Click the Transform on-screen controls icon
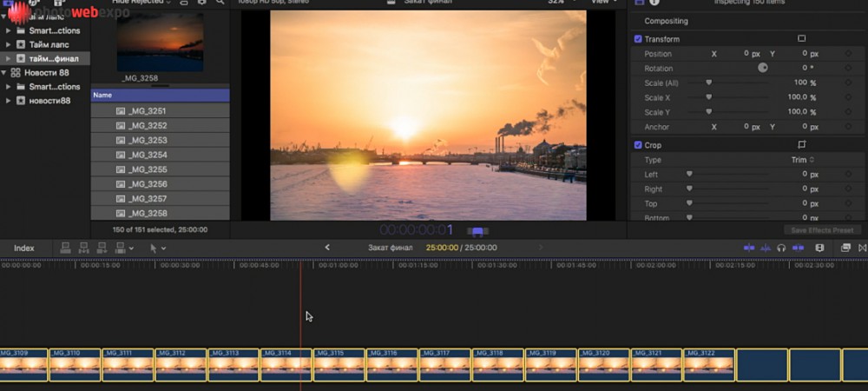Image resolution: width=868 pixels, height=391 pixels. coord(801,39)
